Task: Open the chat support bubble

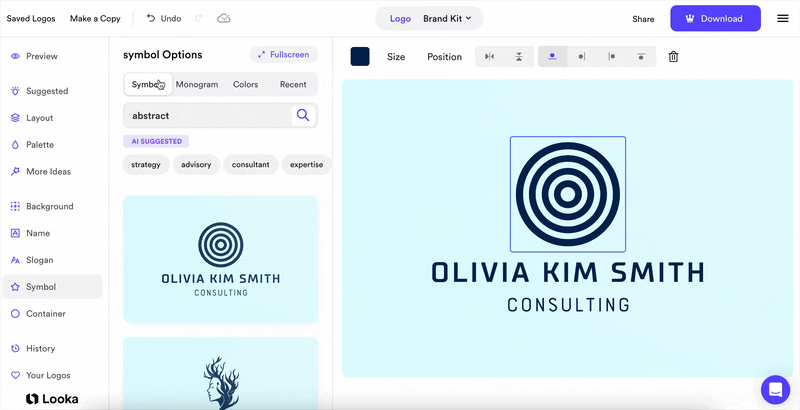Action: pyautogui.click(x=775, y=389)
